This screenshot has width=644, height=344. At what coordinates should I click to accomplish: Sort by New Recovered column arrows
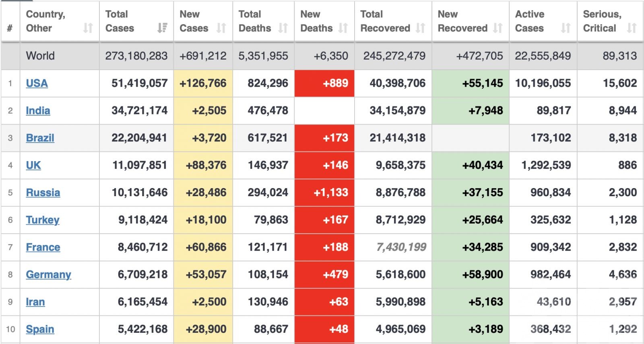[497, 28]
